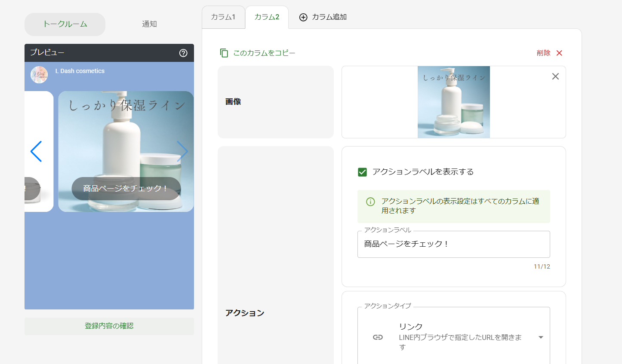This screenshot has height=364, width=622.
Task: Click the red delete X icon
Action: [559, 53]
